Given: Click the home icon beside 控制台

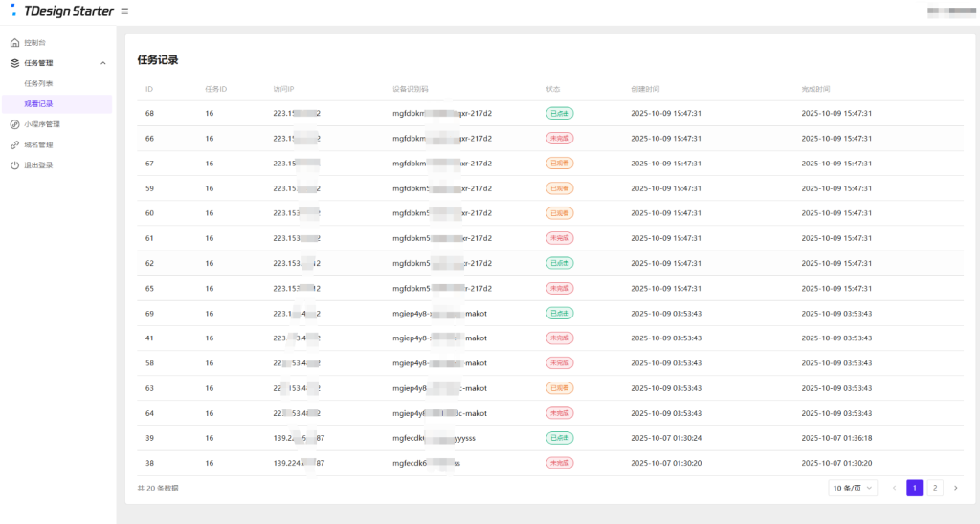Looking at the screenshot, I should click(14, 43).
